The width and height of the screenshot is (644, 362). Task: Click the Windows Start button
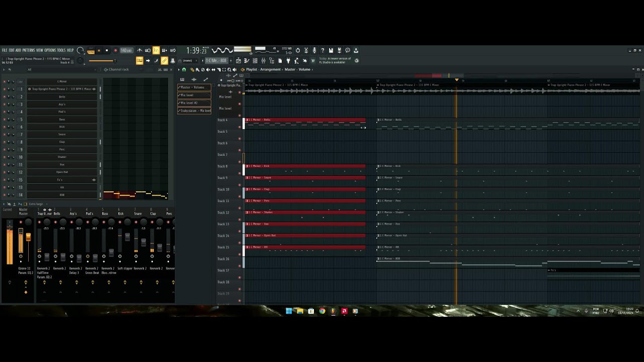289,311
